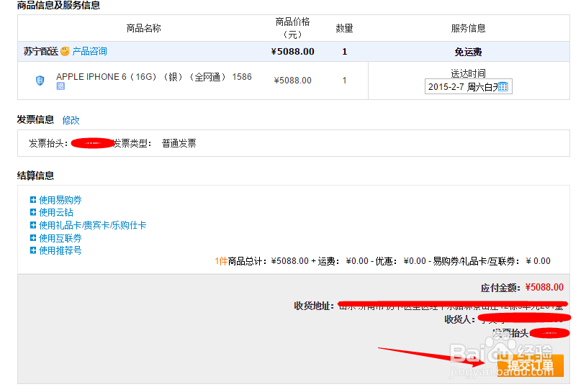Select the 2015-2-7 周六 delivery time field
This screenshot has width=586, height=392.
[x=468, y=87]
